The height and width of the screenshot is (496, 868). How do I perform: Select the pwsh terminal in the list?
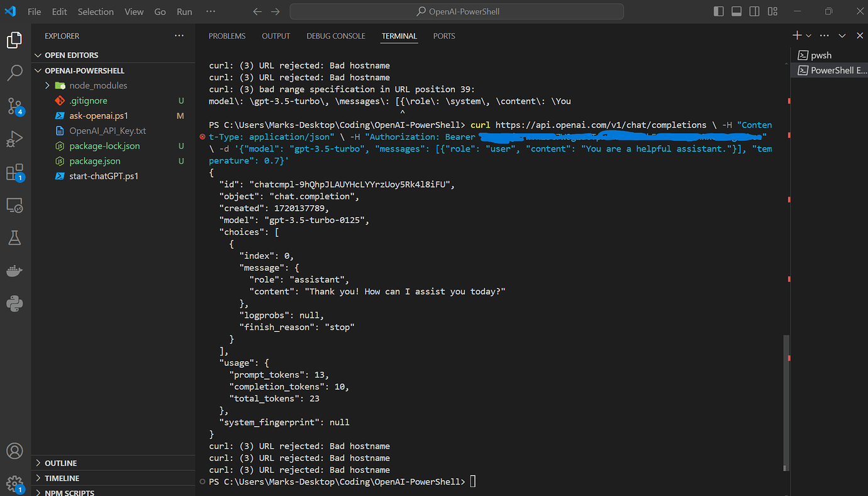pos(829,55)
